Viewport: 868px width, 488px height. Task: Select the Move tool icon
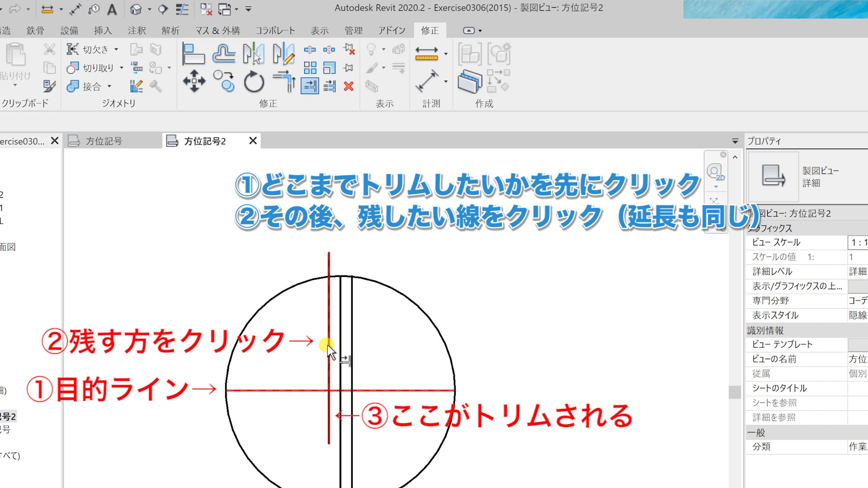(x=194, y=81)
